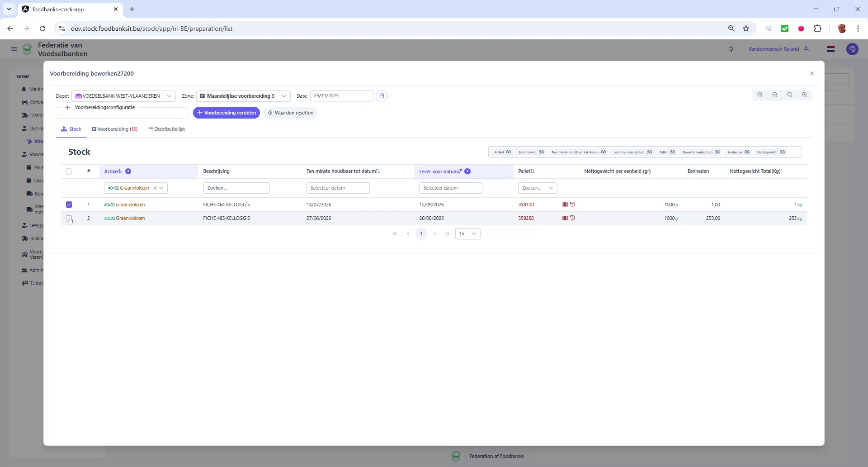Check the checkbox on row 2 FICHE 485
868x467 pixels.
click(x=69, y=219)
